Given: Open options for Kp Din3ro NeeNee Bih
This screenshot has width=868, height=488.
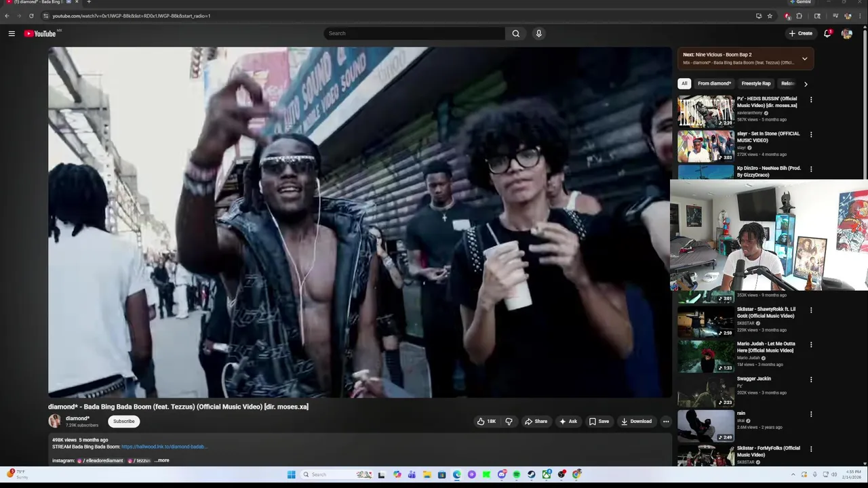Looking at the screenshot, I should (x=811, y=169).
